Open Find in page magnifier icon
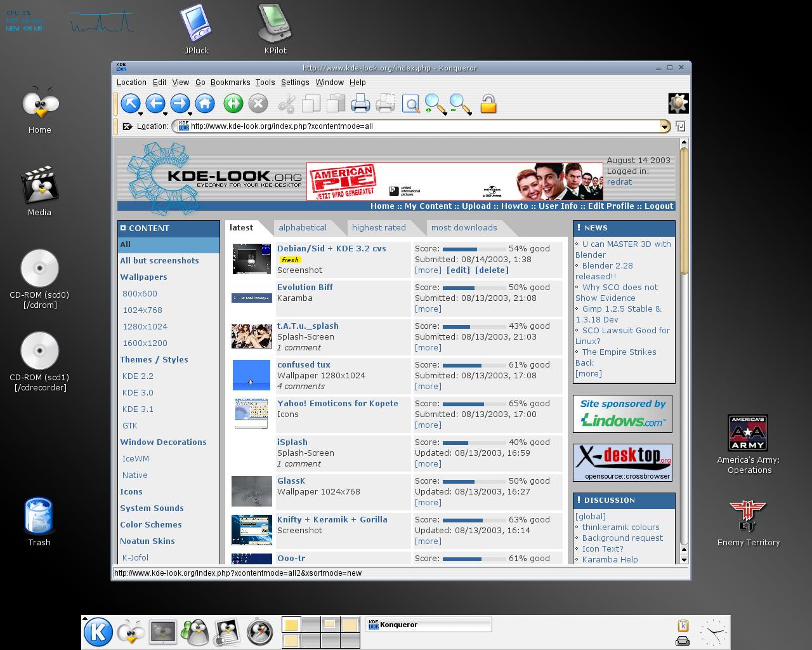This screenshot has height=650, width=812. [x=410, y=103]
